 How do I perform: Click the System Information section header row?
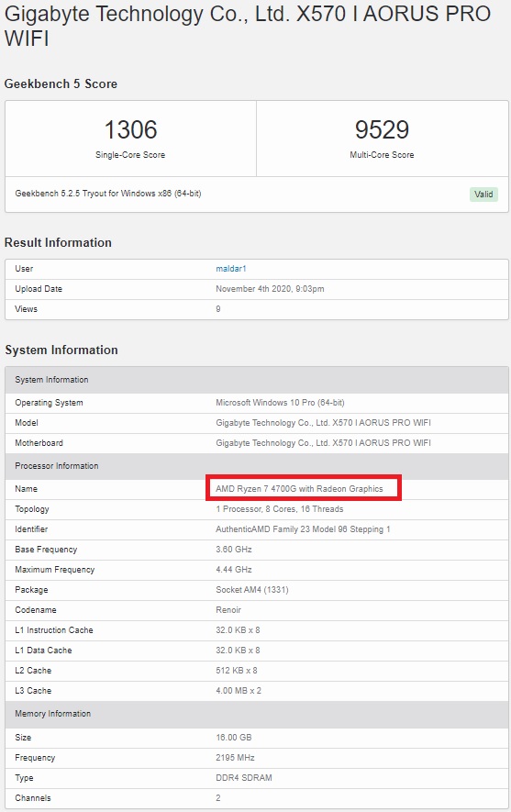[x=257, y=380]
